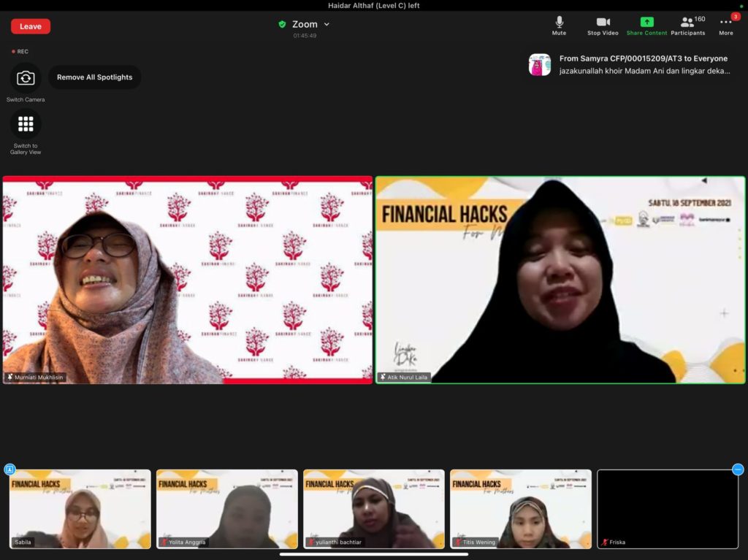748x560 pixels.
Task: Select Friska's blank video tile
Action: 668,509
